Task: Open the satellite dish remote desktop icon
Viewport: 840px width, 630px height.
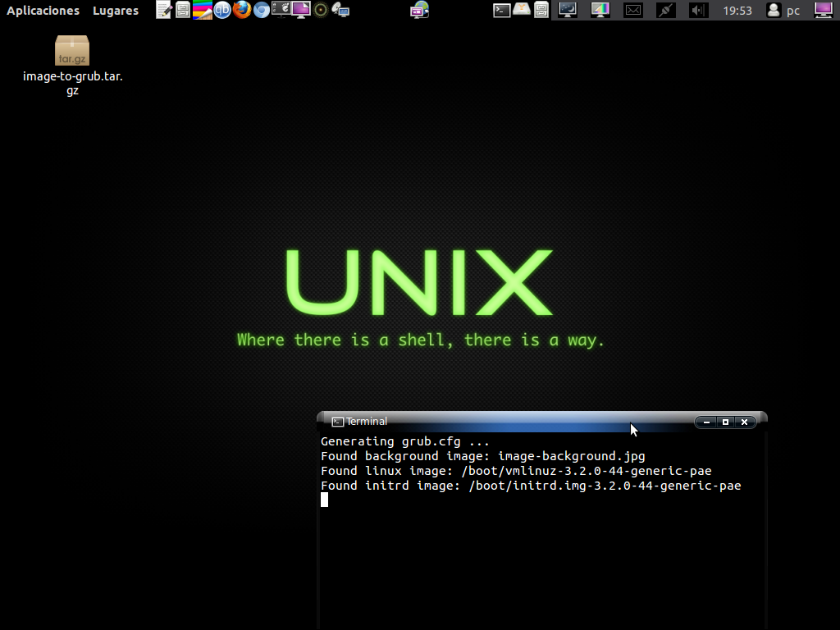Action: 340,10
